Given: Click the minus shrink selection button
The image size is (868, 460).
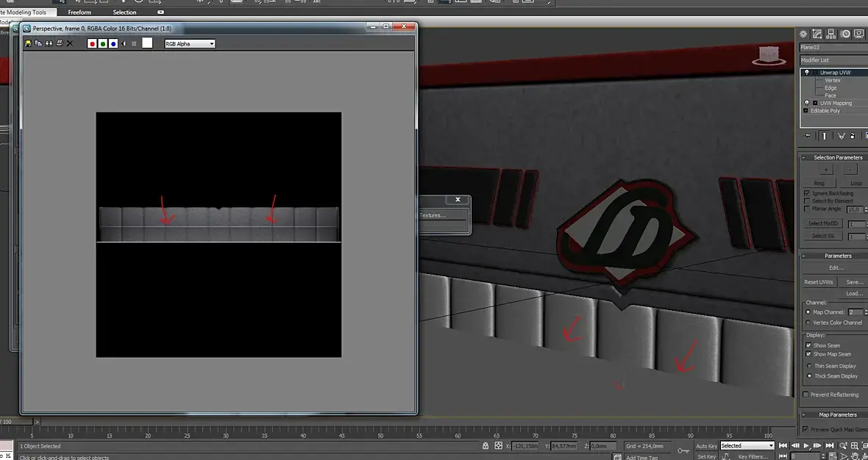Looking at the screenshot, I should point(850,170).
